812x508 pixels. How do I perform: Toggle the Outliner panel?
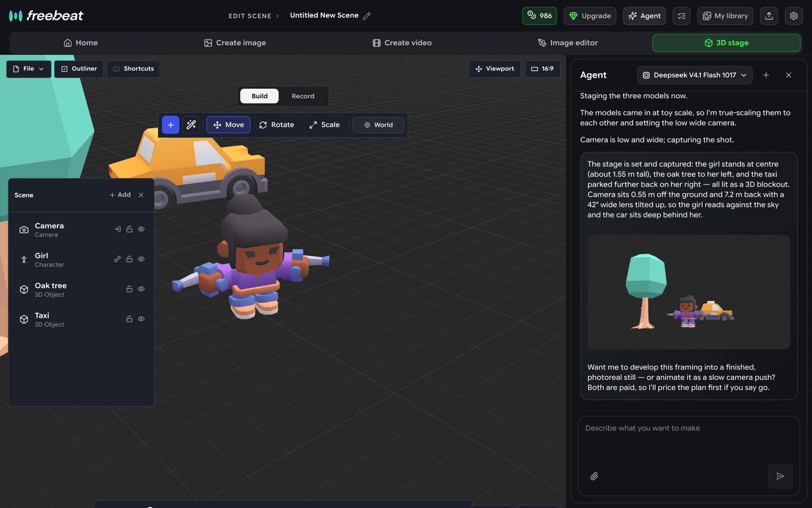coord(79,69)
